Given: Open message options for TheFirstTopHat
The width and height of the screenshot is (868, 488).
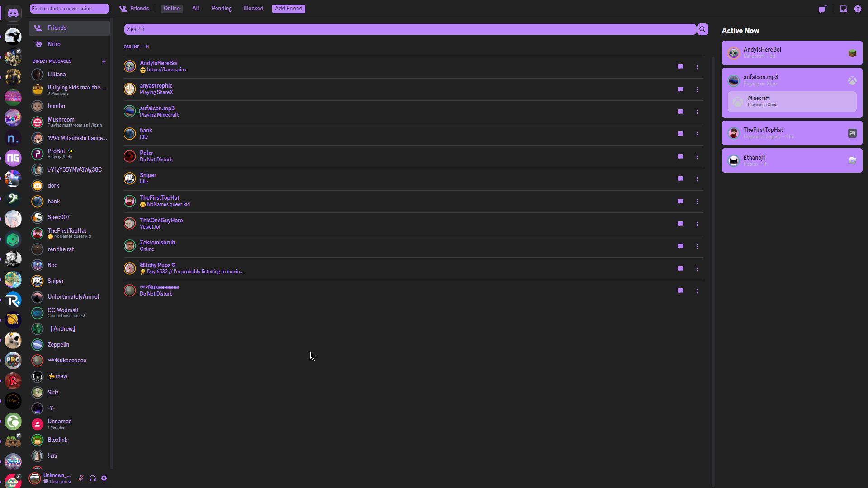Looking at the screenshot, I should [x=697, y=202].
